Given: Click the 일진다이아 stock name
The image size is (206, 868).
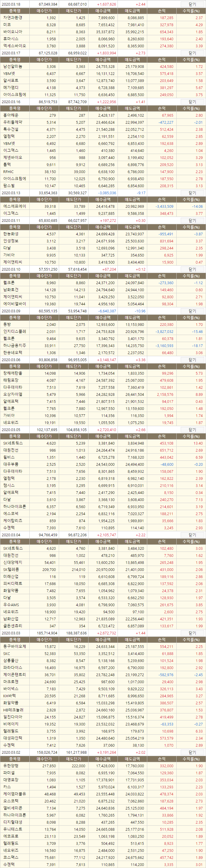Looking at the screenshot, I should (13, 717).
